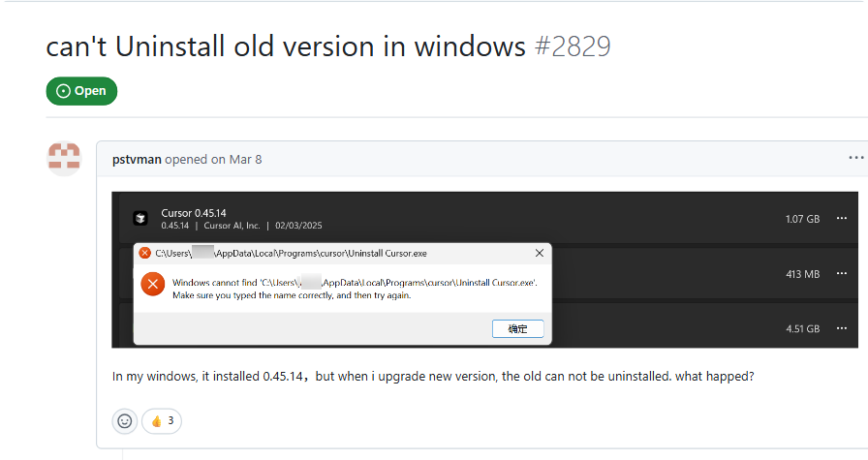Click the issue description paragraph text
The image size is (868, 460).
click(x=433, y=377)
